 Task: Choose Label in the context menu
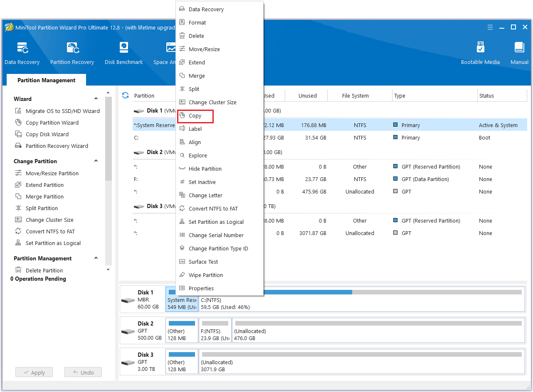coord(220,129)
